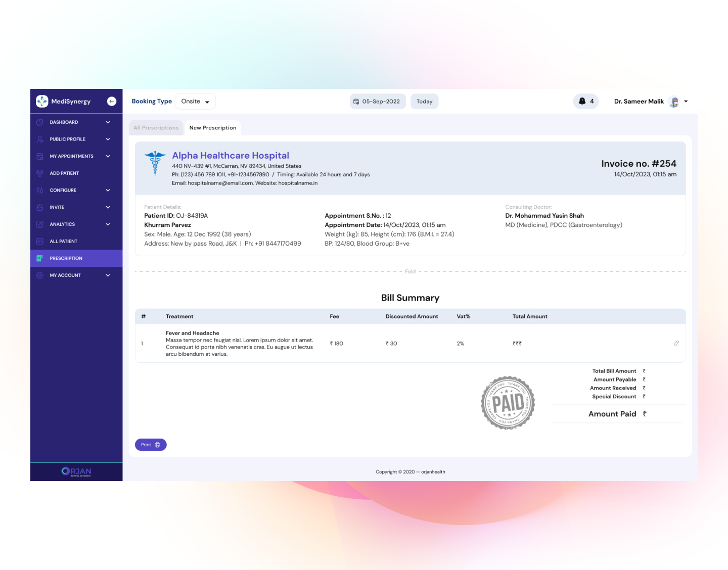Click patient name Khurram Parvez
The image size is (728, 570).
[167, 225]
